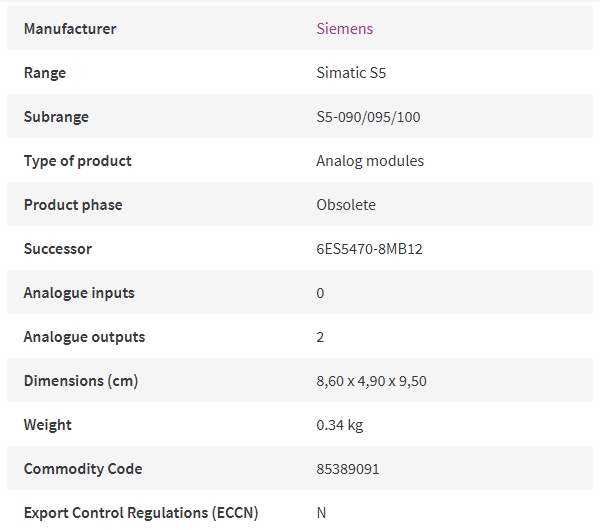The width and height of the screenshot is (600, 530).
Task: Click the Product phase label
Action: coord(73,205)
